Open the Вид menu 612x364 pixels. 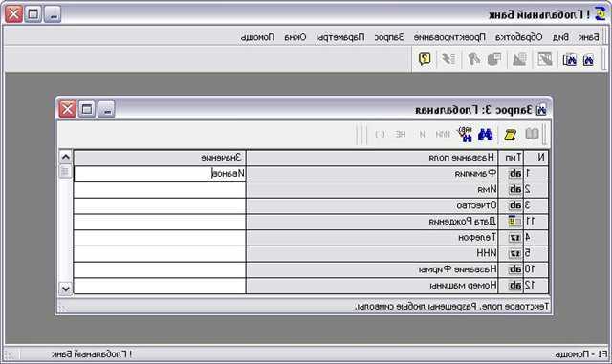(x=560, y=37)
